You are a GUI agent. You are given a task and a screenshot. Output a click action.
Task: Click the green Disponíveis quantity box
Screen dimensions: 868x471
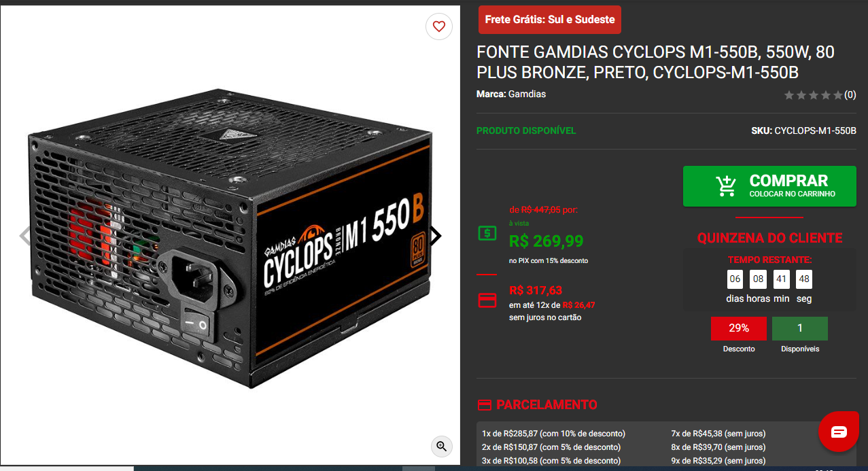point(800,328)
